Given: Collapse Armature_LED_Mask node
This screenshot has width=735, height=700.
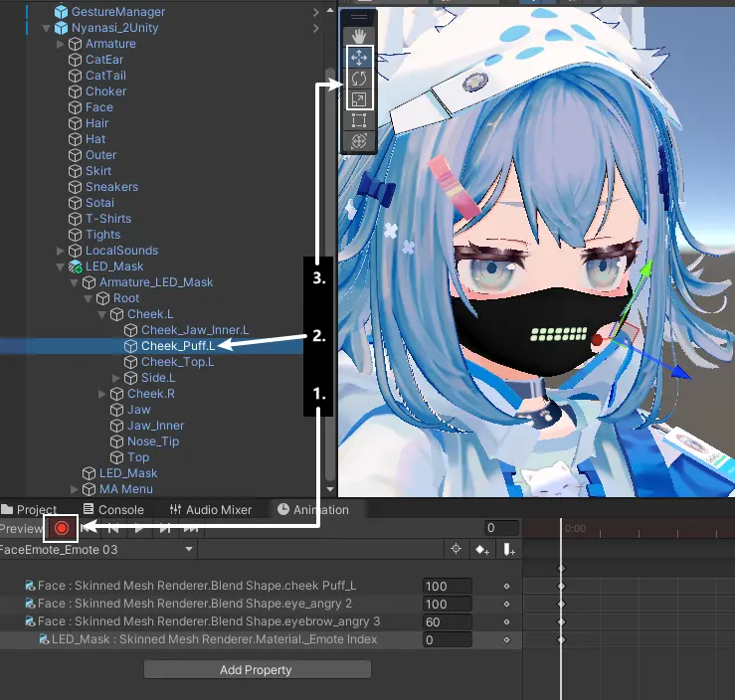Looking at the screenshot, I should 74,282.
